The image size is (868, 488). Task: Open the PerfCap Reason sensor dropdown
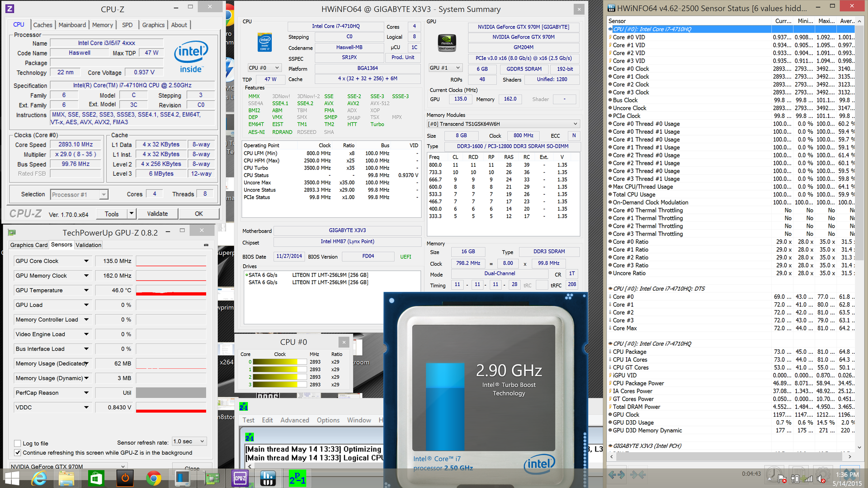(86, 393)
